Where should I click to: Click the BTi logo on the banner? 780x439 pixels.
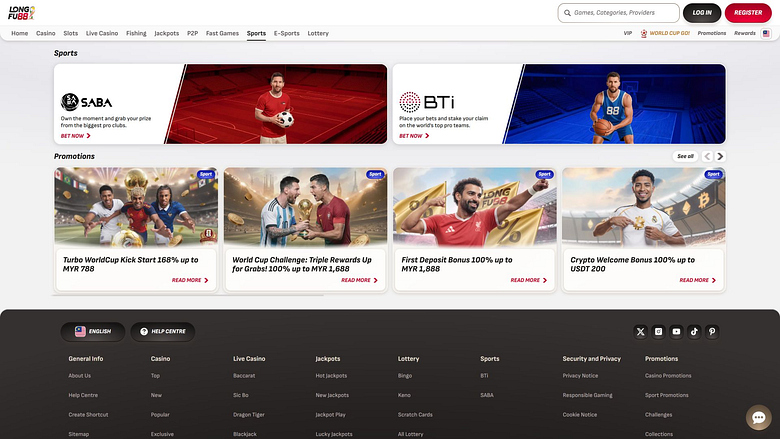tap(427, 102)
